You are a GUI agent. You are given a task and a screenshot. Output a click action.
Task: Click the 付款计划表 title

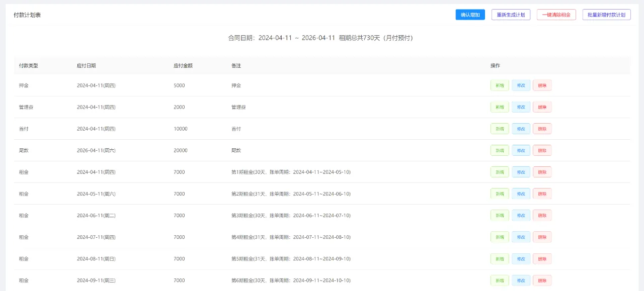tap(27, 15)
